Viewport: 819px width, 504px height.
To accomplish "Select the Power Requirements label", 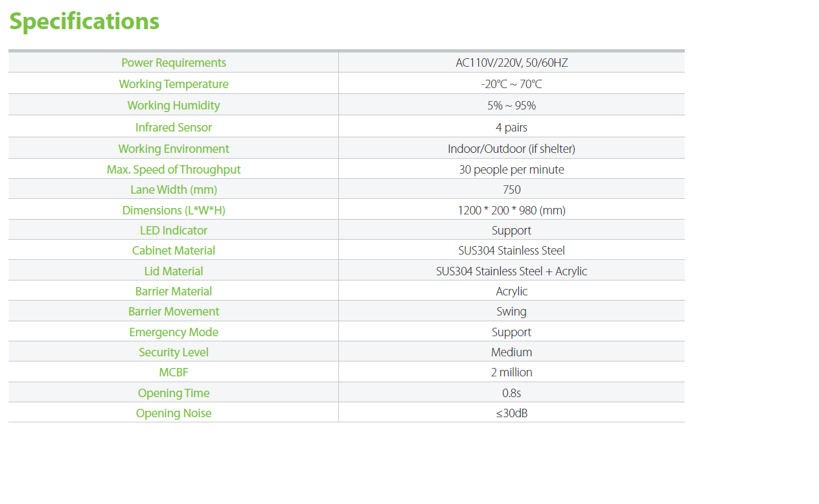I will (x=174, y=63).
